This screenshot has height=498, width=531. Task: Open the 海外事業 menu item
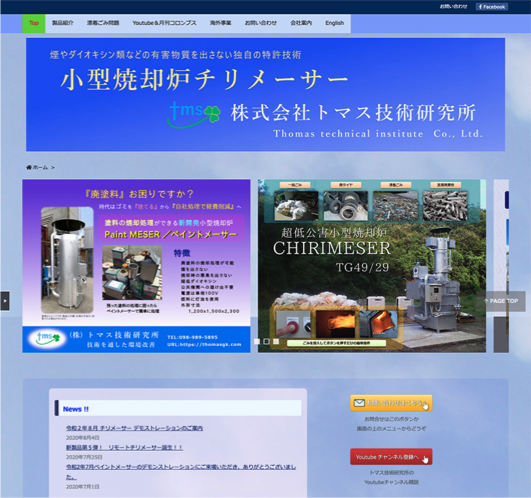pyautogui.click(x=220, y=23)
